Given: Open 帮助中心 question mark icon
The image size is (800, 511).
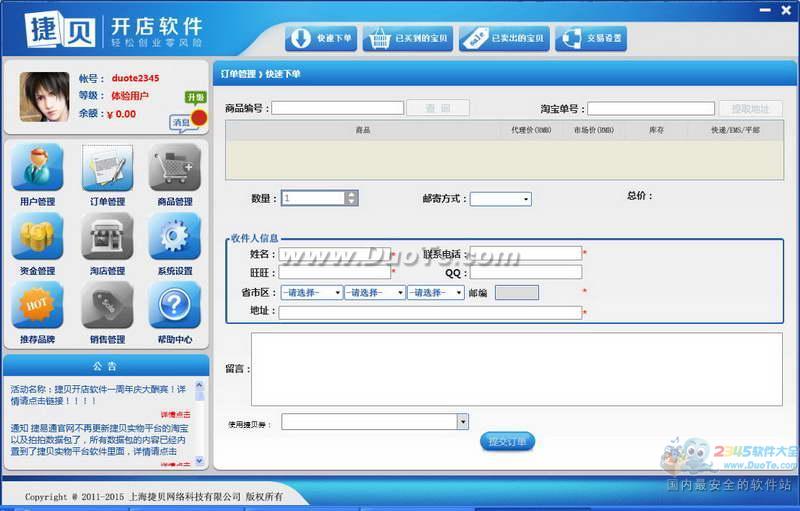Looking at the screenshot, I should (175, 305).
